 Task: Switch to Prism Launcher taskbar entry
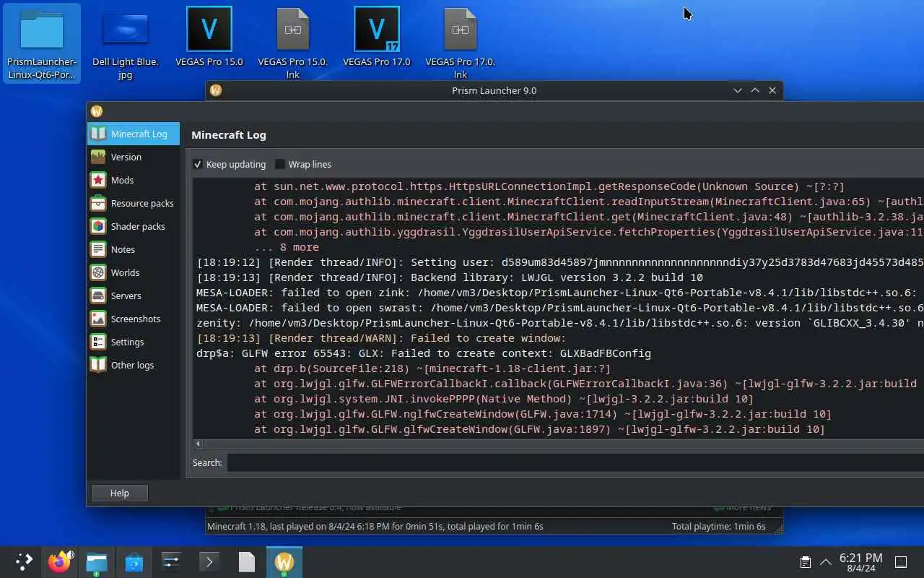coord(284,561)
